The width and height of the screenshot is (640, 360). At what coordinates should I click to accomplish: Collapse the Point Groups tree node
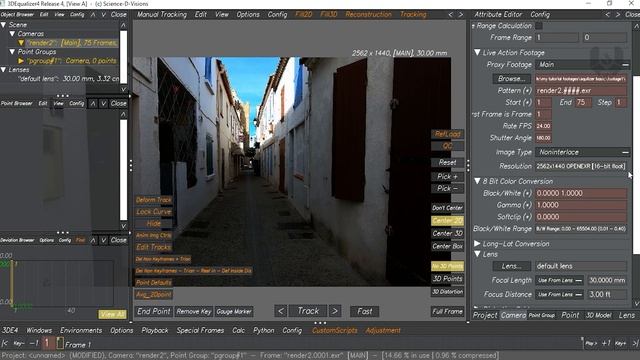(12, 52)
